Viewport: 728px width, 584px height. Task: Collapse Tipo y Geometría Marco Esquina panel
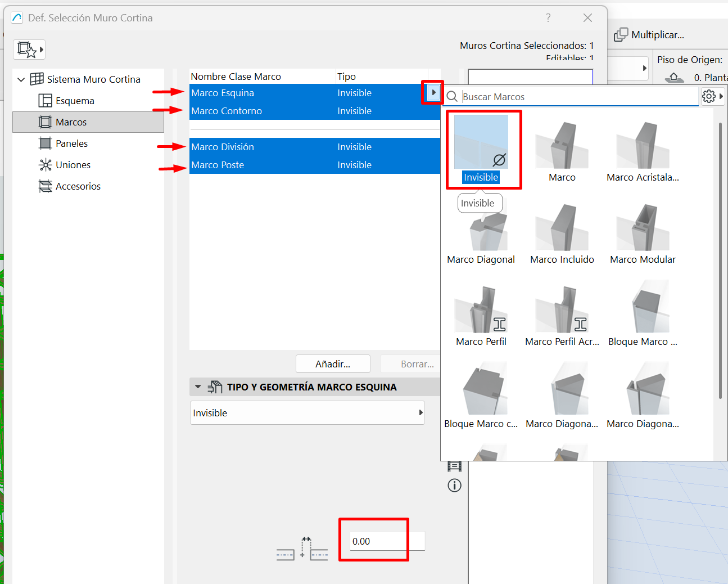click(198, 387)
